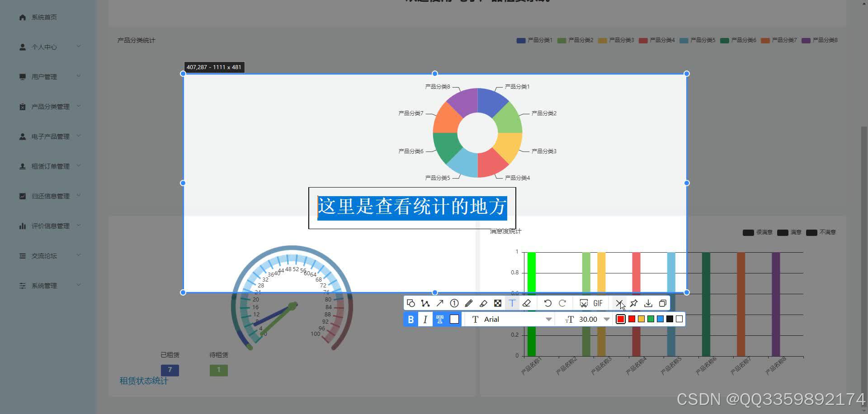Click the sliders icon beside 系统管理
This screenshot has width=868, height=414.
pos(23,286)
